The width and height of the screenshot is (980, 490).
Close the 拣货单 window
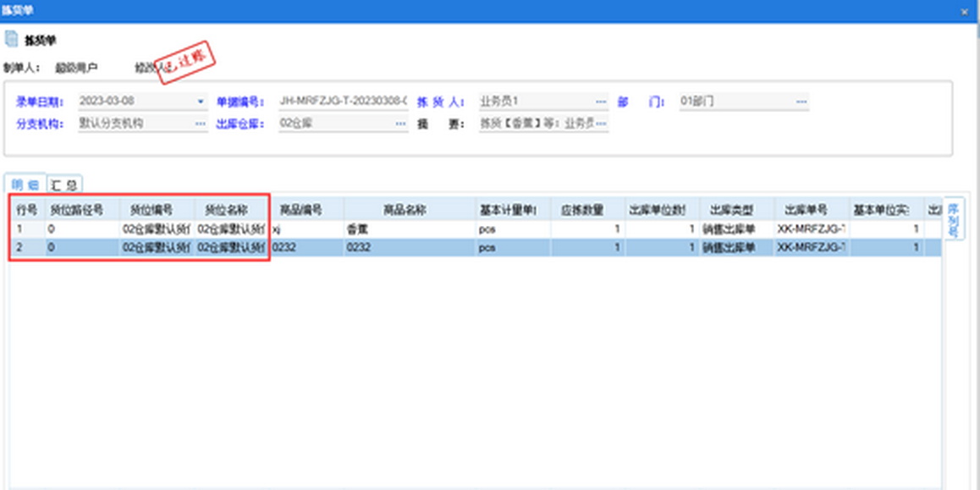pyautogui.click(x=965, y=11)
